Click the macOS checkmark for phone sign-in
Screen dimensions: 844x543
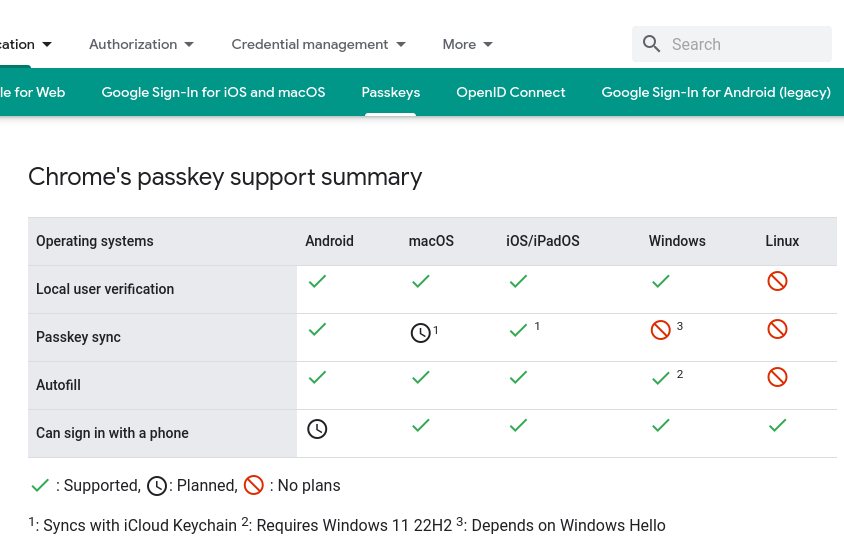click(x=421, y=425)
